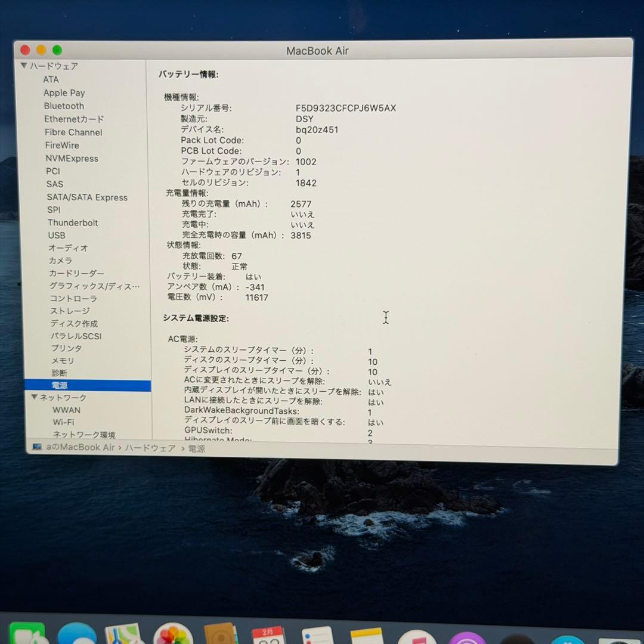Click the green zoom window button
The height and width of the screenshot is (644, 644).
[x=57, y=50]
